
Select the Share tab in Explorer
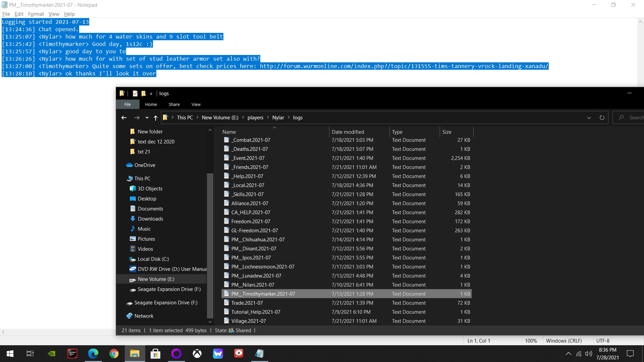(x=174, y=104)
